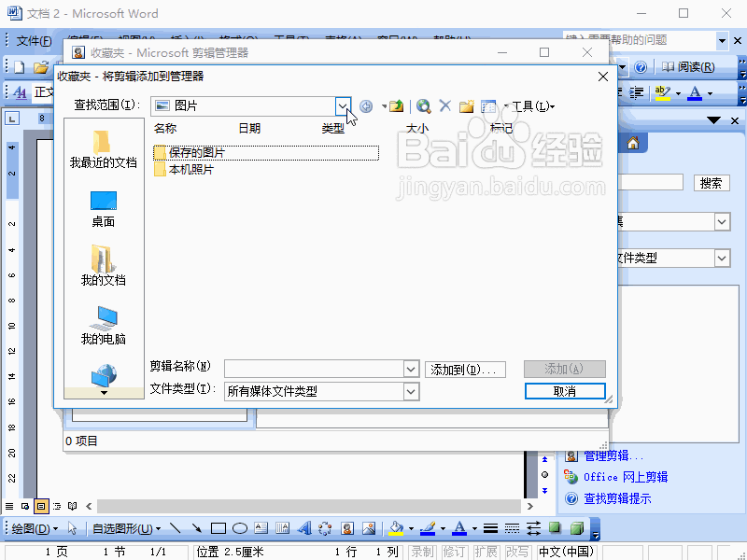This screenshot has height=560, width=747.
Task: Select the Rectangle tool in Drawing toolbar
Action: pos(218,528)
